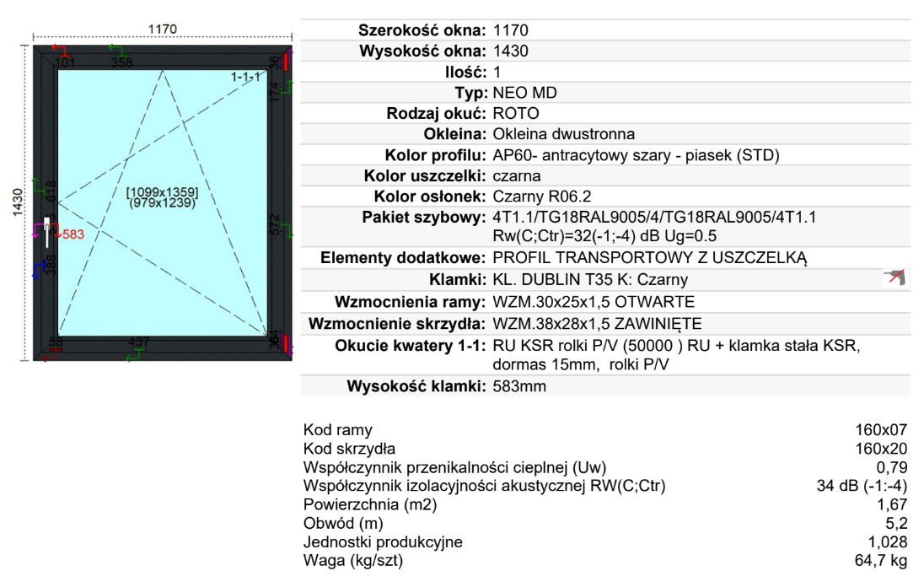Screen dimensions: 924x587
Task: Select the green marker beside 572 on right
Action: click(x=287, y=229)
